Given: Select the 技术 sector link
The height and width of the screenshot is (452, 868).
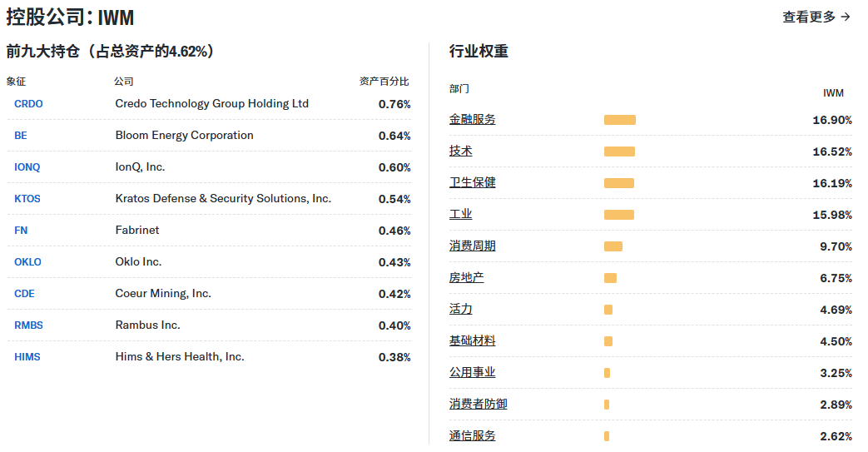Looking at the screenshot, I should 460,151.
